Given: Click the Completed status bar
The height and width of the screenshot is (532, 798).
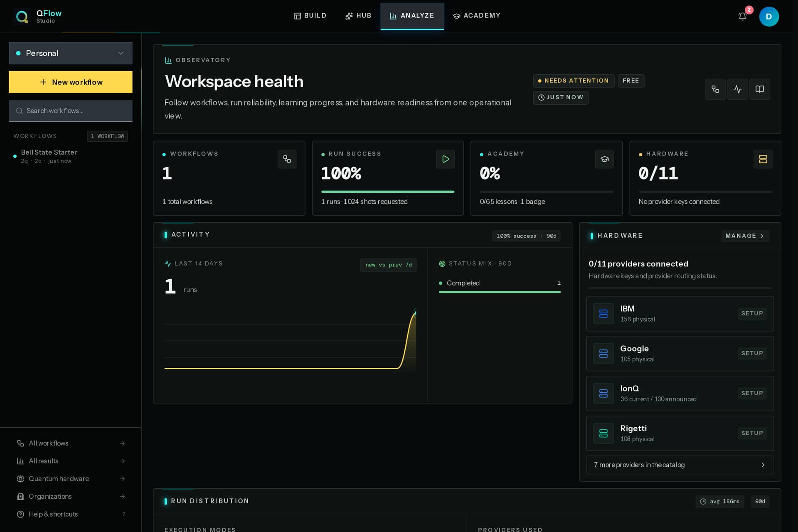Looking at the screenshot, I should 500,292.
